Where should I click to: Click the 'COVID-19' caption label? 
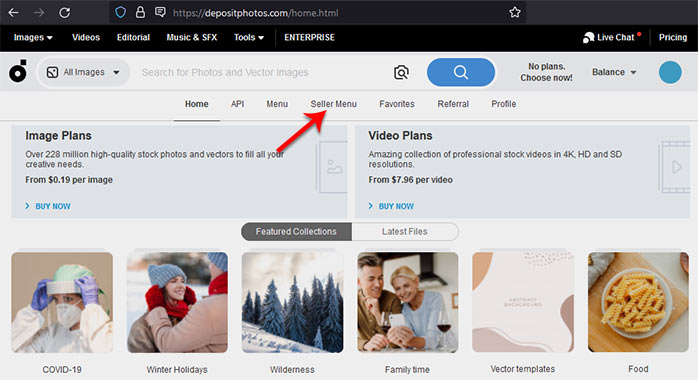(62, 369)
